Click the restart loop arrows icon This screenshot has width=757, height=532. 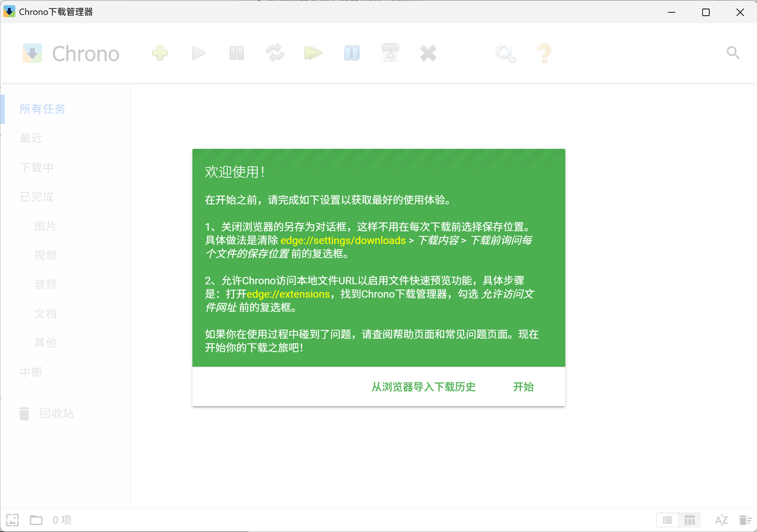275,53
